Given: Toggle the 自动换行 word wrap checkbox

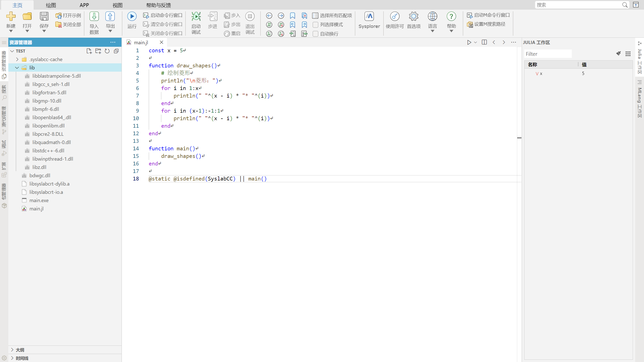Looking at the screenshot, I should click(315, 34).
